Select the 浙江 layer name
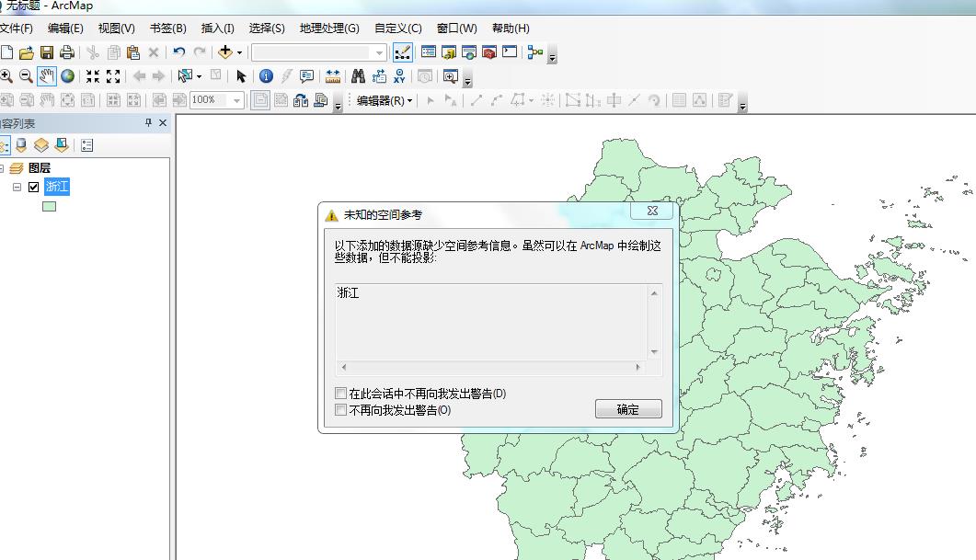Viewport: 976px width, 560px height. [57, 187]
